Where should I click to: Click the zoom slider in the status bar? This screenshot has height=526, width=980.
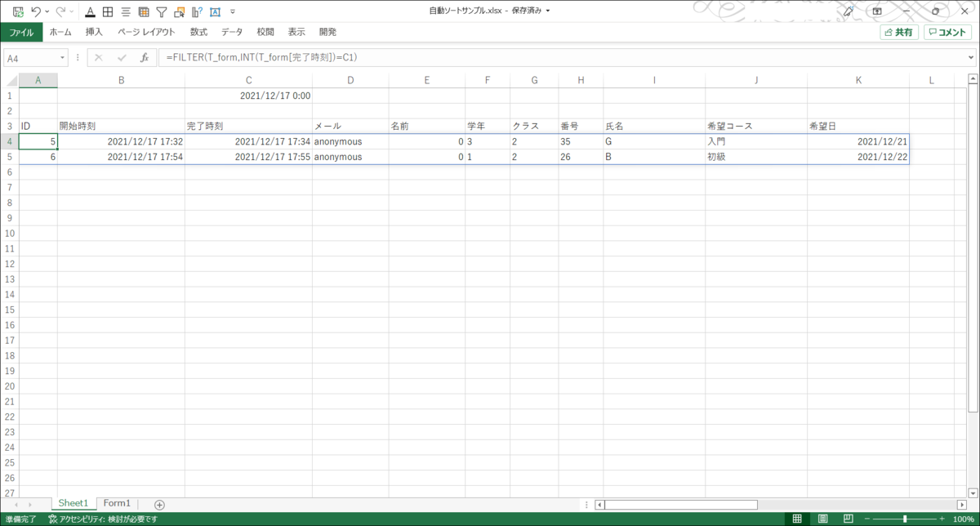905,518
